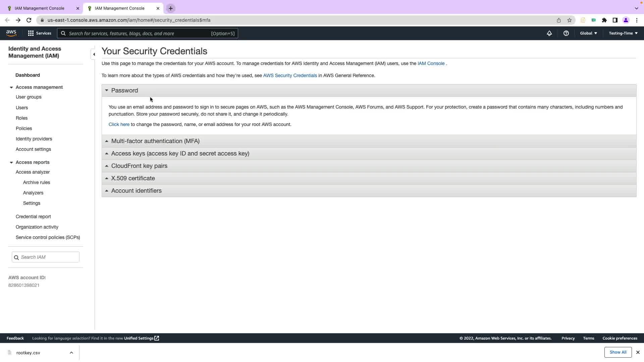Click the AWS Security Credentials link
Viewport: 644px width, 362px height.
point(290,75)
